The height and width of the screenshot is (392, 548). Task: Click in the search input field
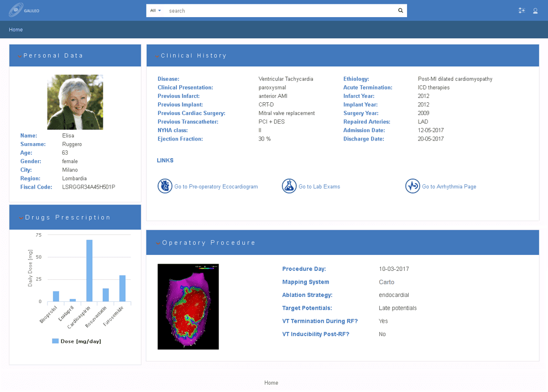click(279, 11)
